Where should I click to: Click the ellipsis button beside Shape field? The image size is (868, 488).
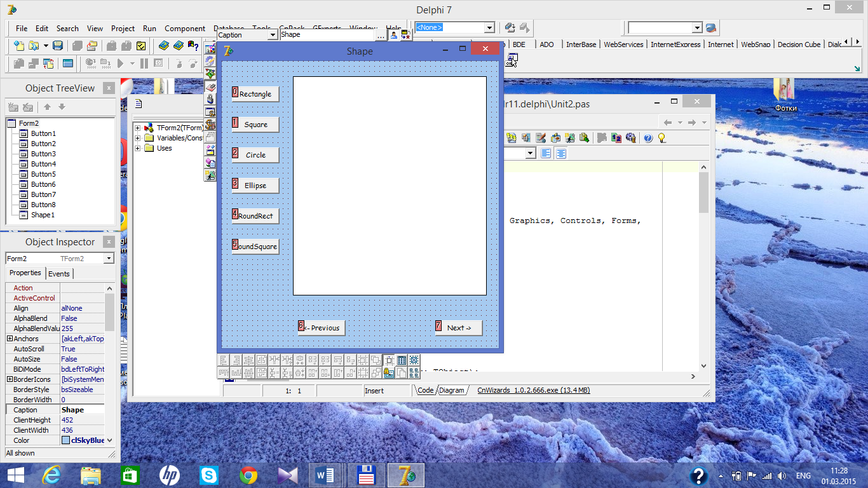381,35
